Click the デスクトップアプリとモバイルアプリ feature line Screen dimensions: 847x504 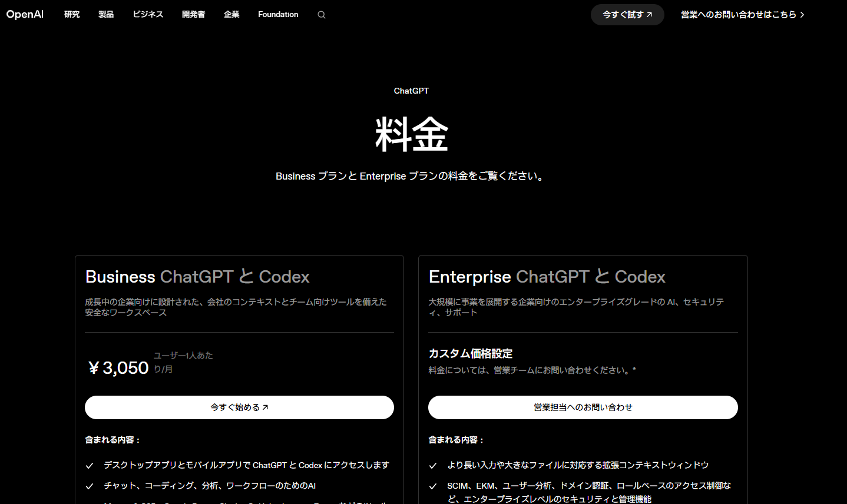click(246, 465)
